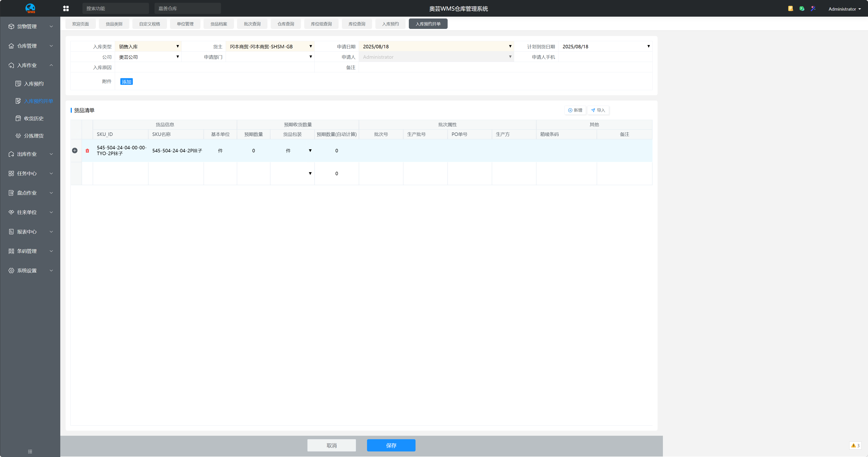868x457 pixels.
Task: Click the warning indicator showing 3
Action: tap(855, 445)
